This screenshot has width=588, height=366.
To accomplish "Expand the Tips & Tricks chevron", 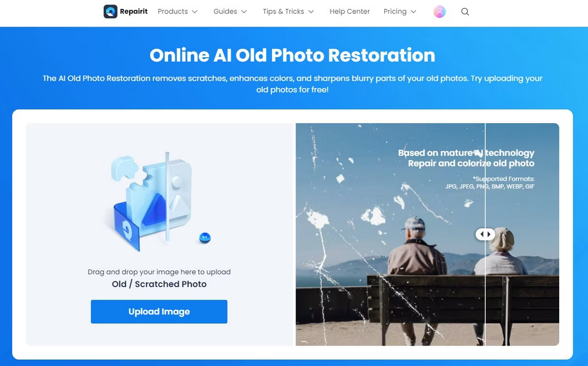I will (x=311, y=11).
